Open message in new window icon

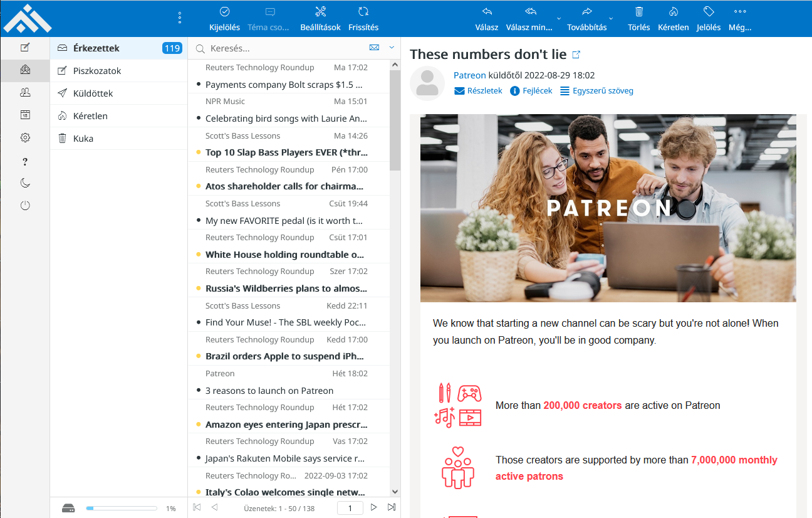click(x=576, y=55)
